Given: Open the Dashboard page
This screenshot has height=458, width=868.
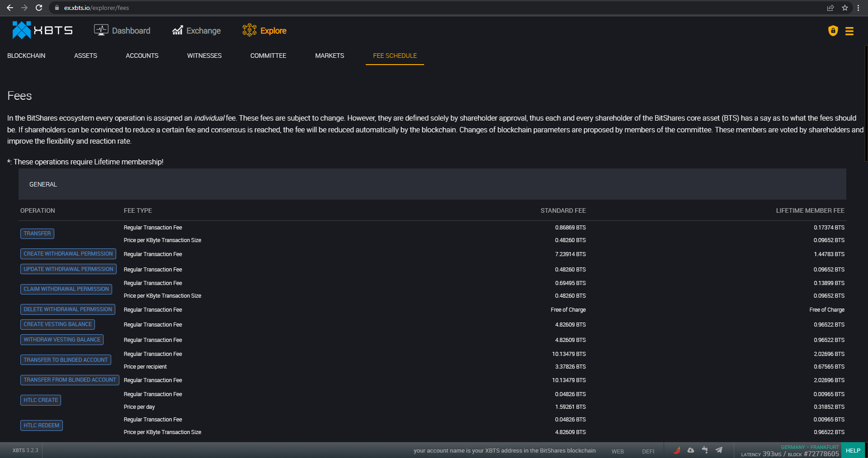Looking at the screenshot, I should point(122,30).
